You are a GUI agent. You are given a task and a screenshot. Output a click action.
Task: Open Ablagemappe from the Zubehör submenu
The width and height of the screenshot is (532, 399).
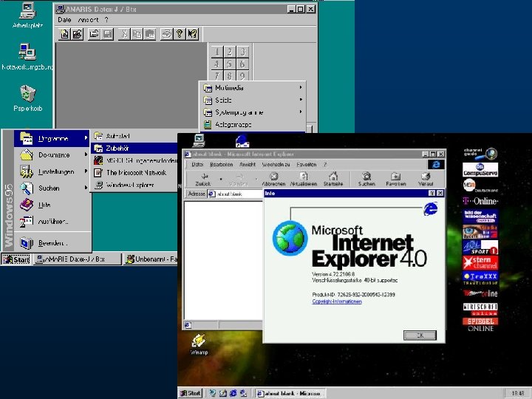[x=253, y=125]
